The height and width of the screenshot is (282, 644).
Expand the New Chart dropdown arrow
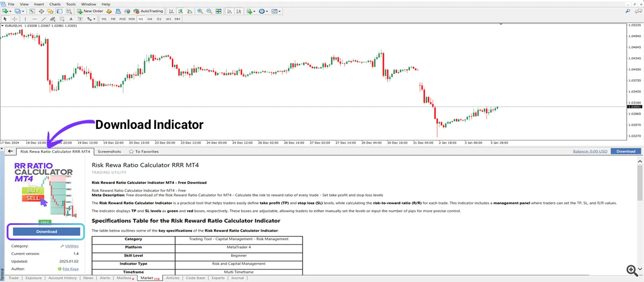[11, 11]
